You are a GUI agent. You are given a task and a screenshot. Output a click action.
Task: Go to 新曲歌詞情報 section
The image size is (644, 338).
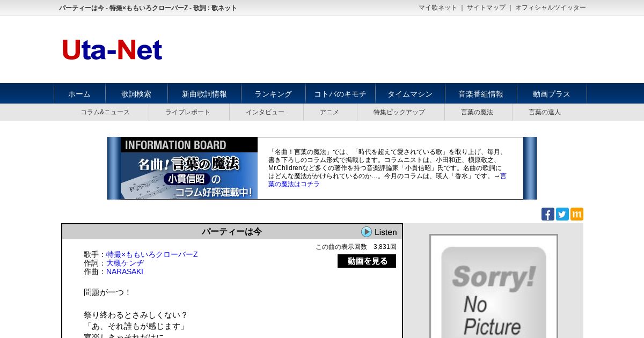tap(204, 94)
